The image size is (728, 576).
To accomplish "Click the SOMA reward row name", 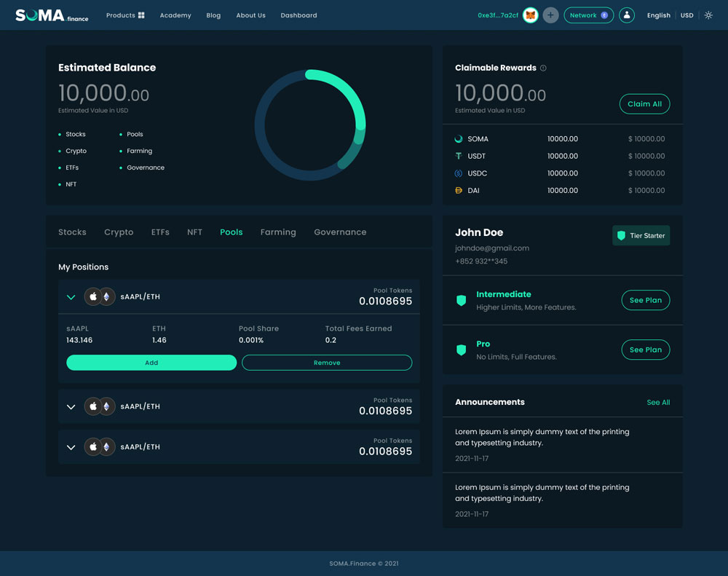I will tap(478, 139).
